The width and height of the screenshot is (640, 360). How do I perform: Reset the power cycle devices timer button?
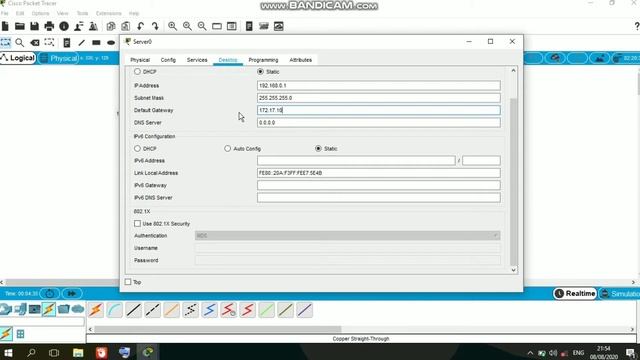(x=50, y=293)
